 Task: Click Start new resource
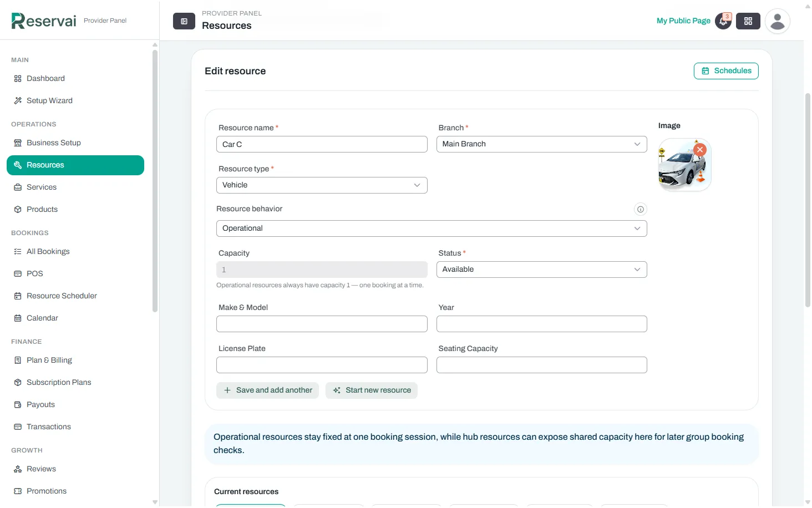pyautogui.click(x=372, y=390)
